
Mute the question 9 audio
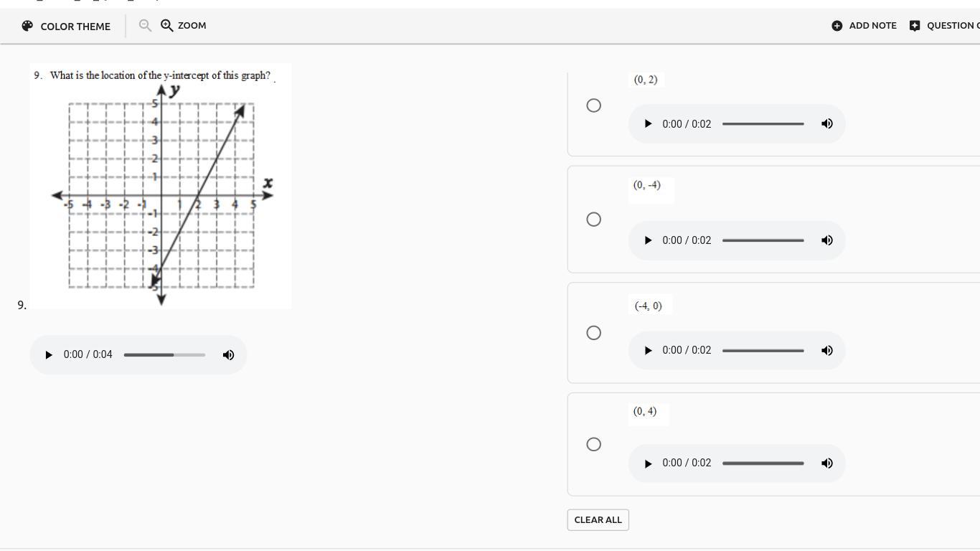pyautogui.click(x=228, y=355)
